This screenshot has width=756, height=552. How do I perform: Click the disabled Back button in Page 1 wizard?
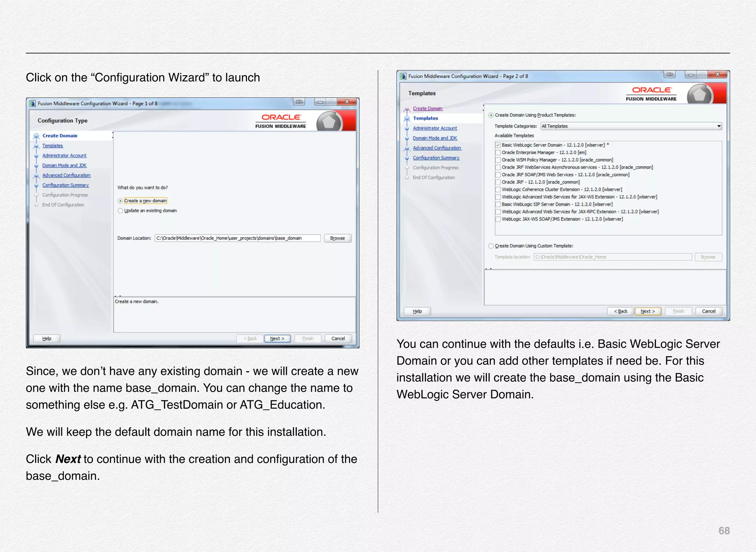click(x=250, y=338)
